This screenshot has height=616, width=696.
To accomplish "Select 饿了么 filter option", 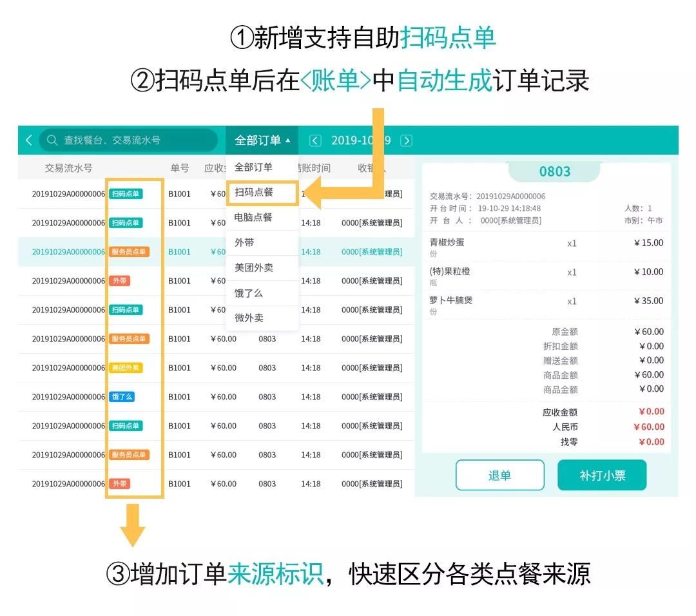I will (x=249, y=293).
